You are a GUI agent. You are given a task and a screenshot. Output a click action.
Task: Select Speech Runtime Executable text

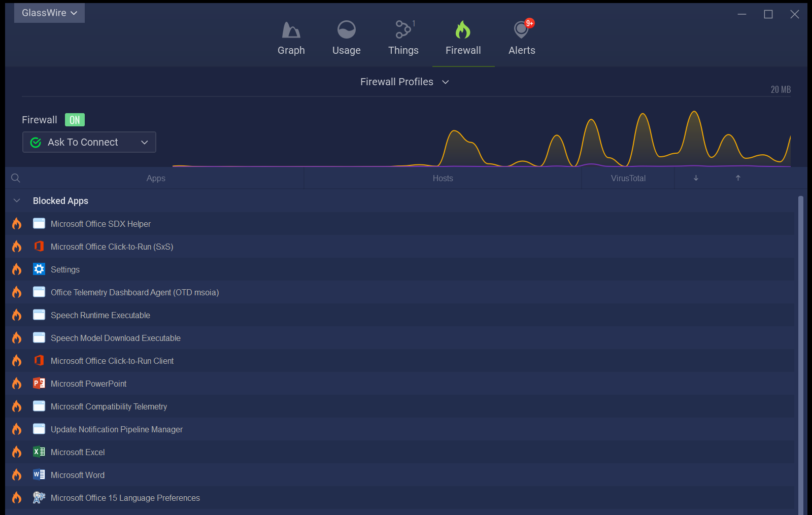coord(100,315)
